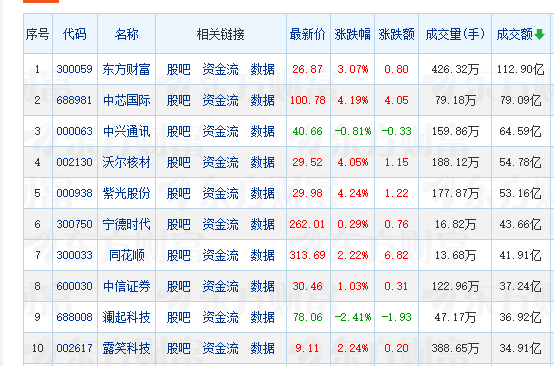Open 露笑科技 stock page
The image size is (554, 366).
pos(126,348)
